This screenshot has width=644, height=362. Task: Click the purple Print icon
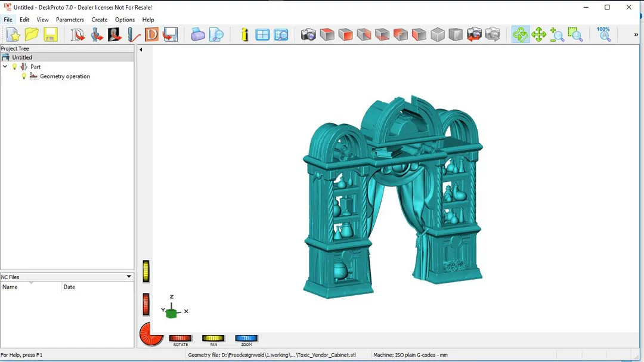click(197, 35)
